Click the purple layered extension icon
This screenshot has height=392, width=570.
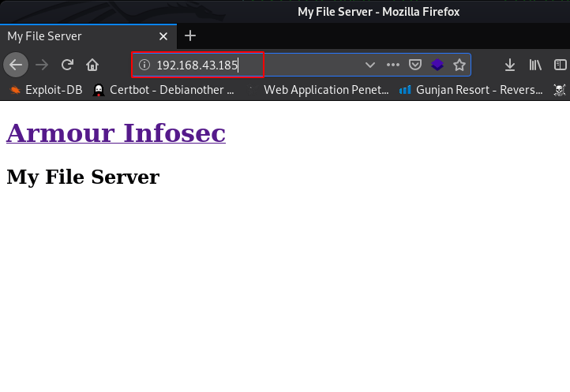click(437, 65)
